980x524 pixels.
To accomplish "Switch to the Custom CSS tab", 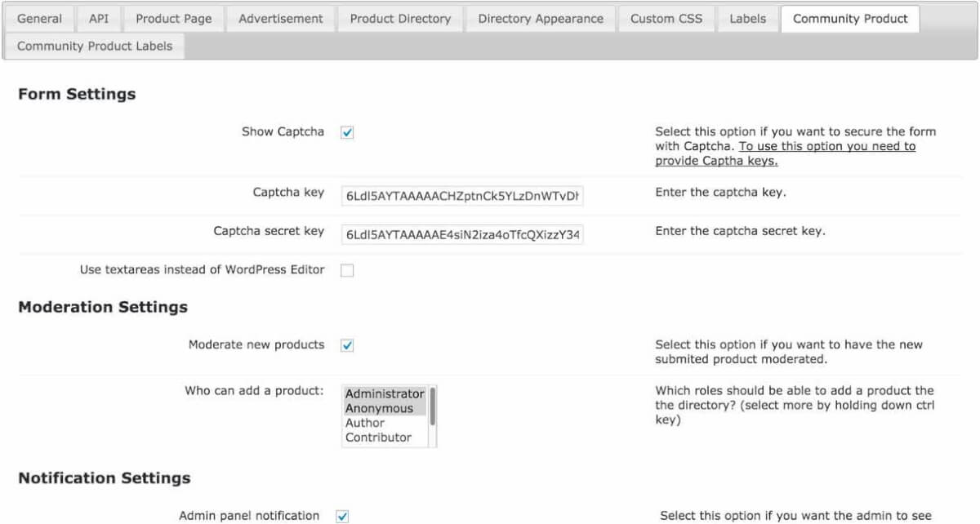I will [x=666, y=19].
